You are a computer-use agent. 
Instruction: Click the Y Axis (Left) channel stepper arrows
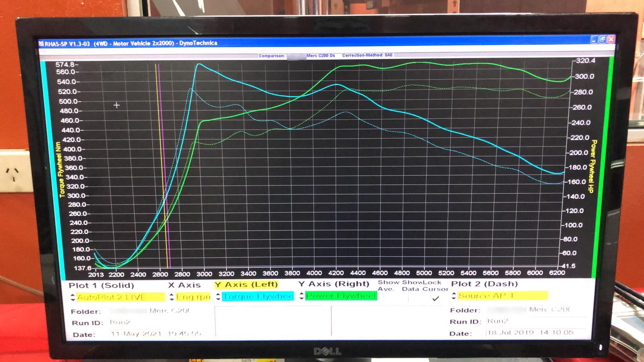pyautogui.click(x=218, y=296)
